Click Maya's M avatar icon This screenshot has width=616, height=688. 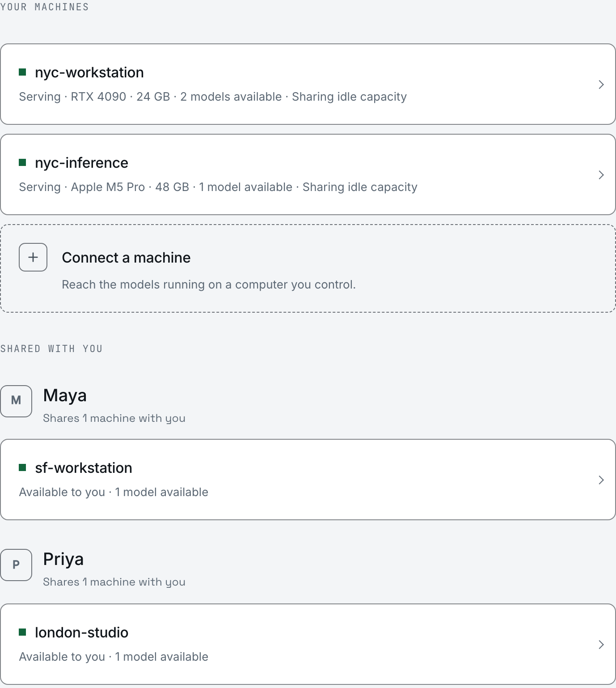pos(16,401)
